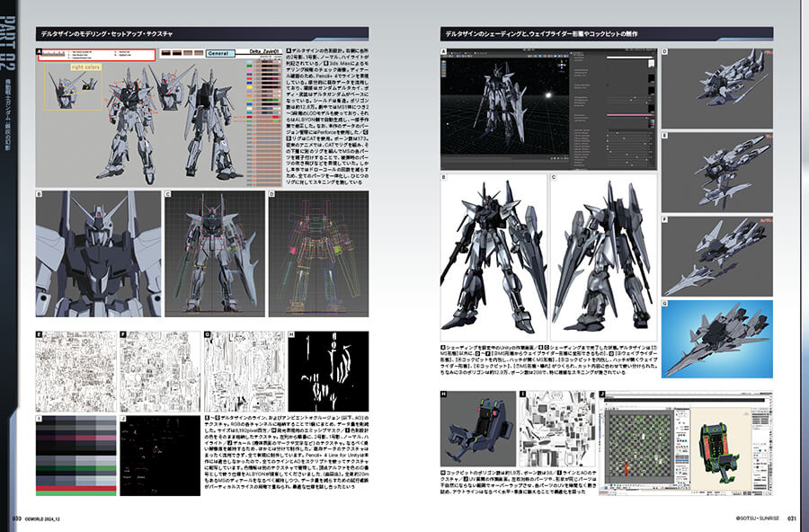Click the pink gradient bar in the Unity Inspector
This screenshot has width=809, height=532.
point(627,115)
